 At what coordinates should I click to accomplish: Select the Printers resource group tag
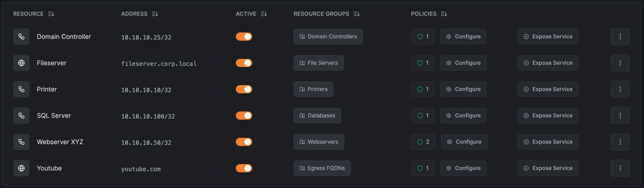point(314,89)
